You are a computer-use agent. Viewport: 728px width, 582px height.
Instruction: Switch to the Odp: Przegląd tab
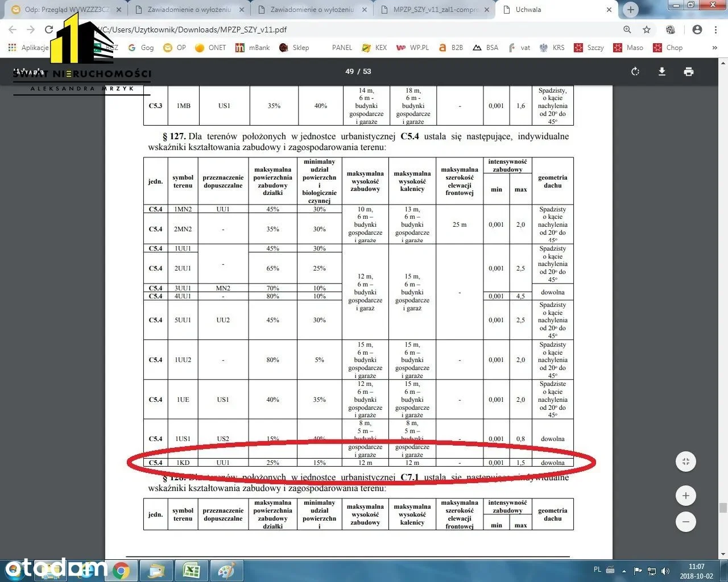click(x=67, y=10)
